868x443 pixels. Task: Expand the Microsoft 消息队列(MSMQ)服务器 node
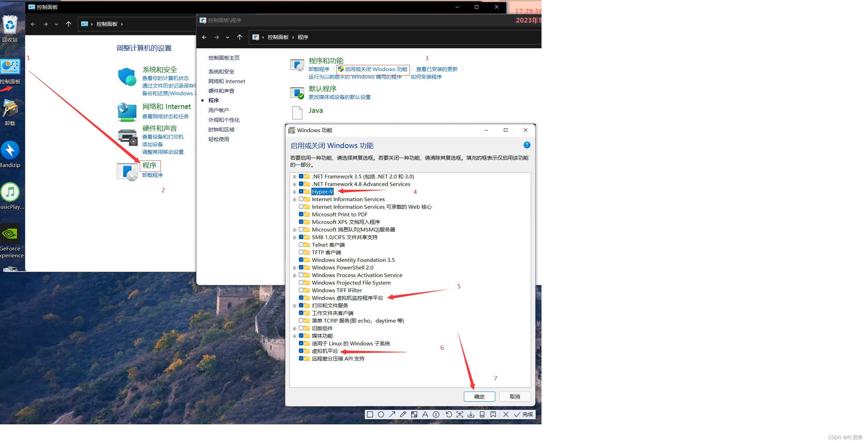click(294, 230)
